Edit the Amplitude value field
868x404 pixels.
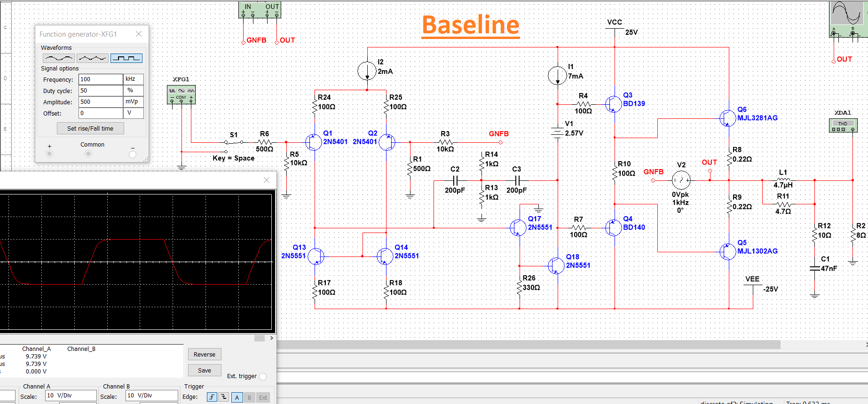click(x=101, y=102)
